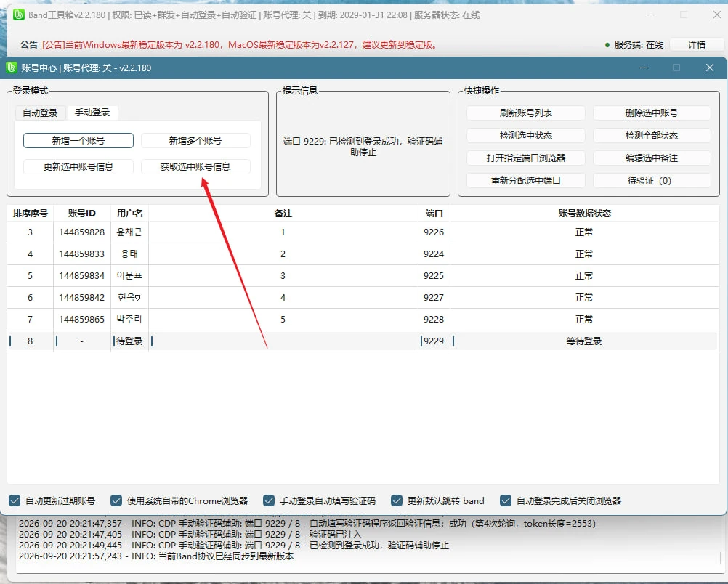
Task: Toggle 更新默认跳转 band checkbox
Action: point(397,500)
